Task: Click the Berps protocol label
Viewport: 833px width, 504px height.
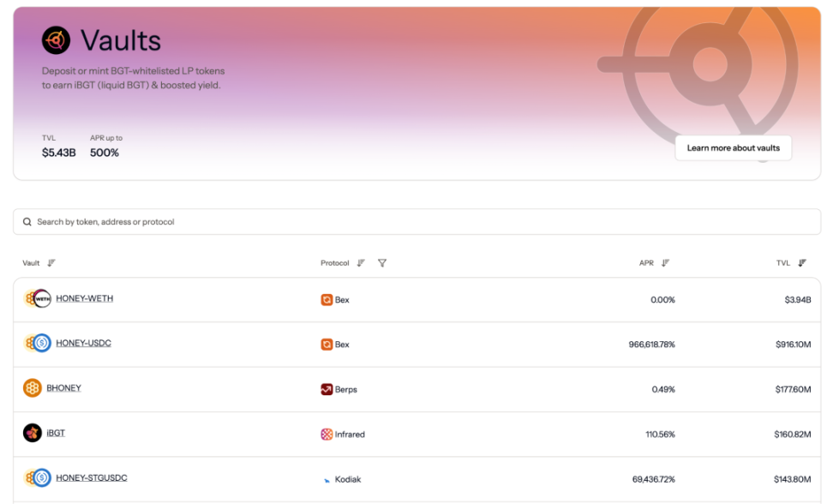Action: click(346, 390)
